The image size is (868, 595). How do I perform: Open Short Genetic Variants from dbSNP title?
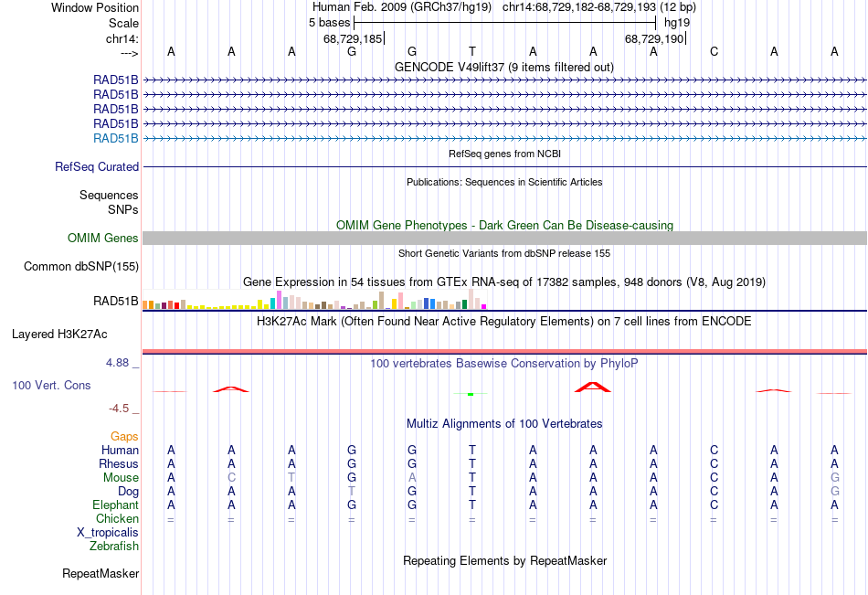point(504,253)
